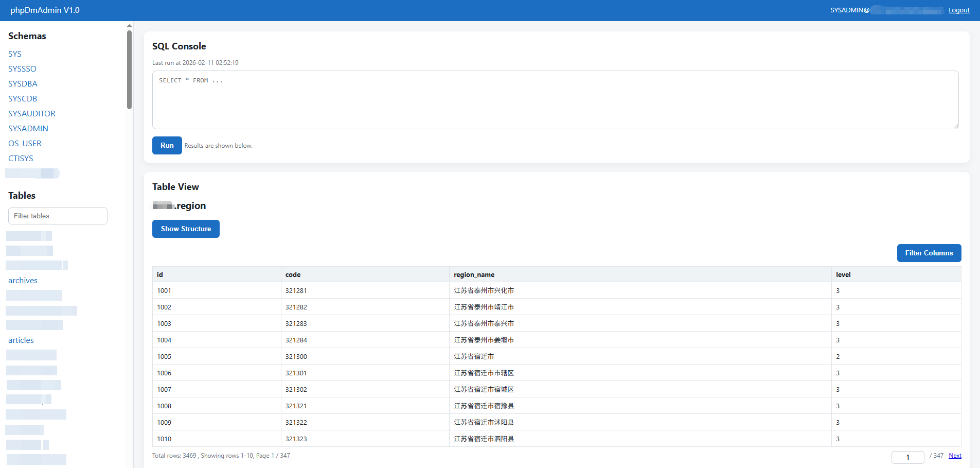This screenshot has height=468, width=980.
Task: Open the SYSADMIN schema
Action: (28, 129)
